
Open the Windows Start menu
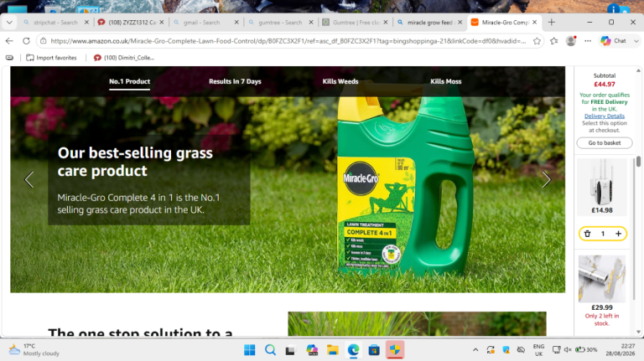point(249,350)
